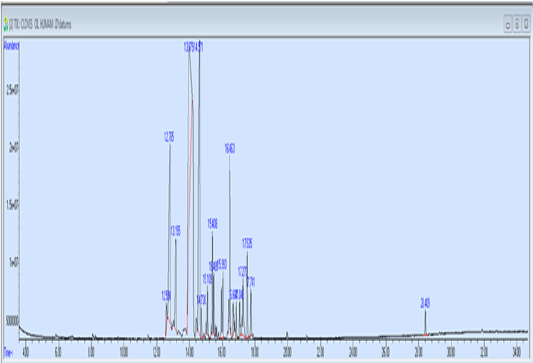The height and width of the screenshot is (363, 533).
Task: Click the peak label near 17.74
Action: (x=251, y=282)
